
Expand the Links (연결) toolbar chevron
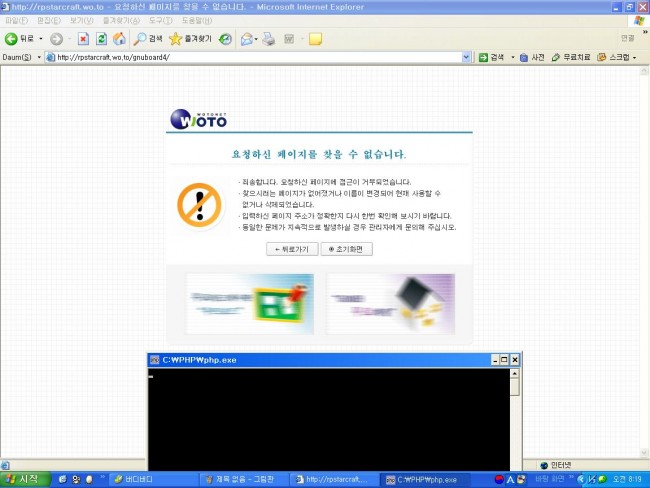645,32
